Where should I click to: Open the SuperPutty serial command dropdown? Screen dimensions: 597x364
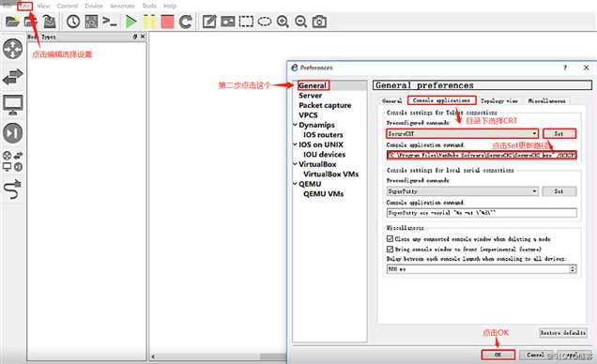coord(534,191)
